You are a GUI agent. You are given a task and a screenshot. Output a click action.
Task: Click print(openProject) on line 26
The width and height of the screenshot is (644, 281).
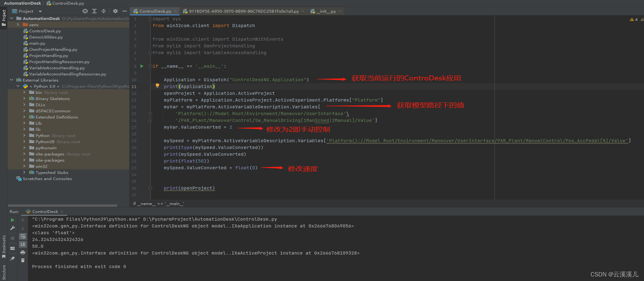tap(189, 188)
